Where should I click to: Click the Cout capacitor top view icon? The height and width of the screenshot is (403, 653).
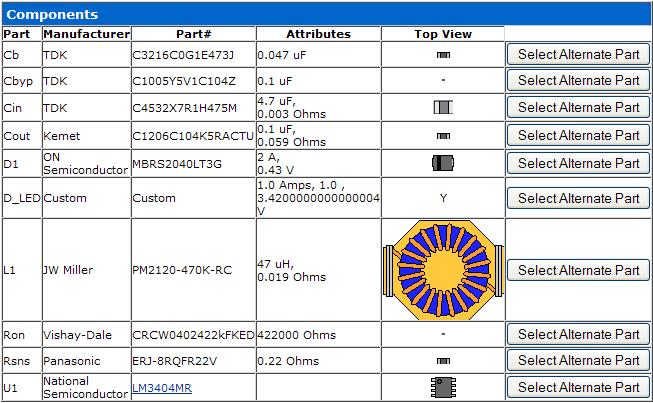pyautogui.click(x=443, y=136)
